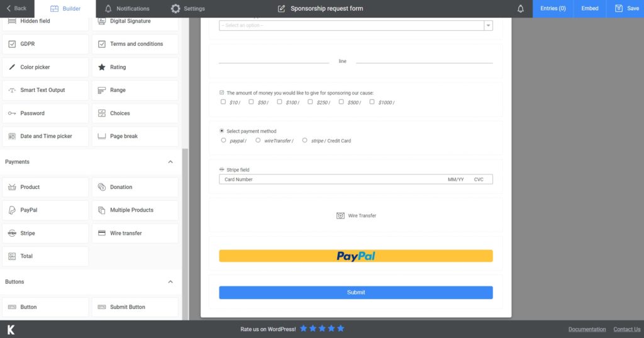Open the Embed options

(590, 9)
